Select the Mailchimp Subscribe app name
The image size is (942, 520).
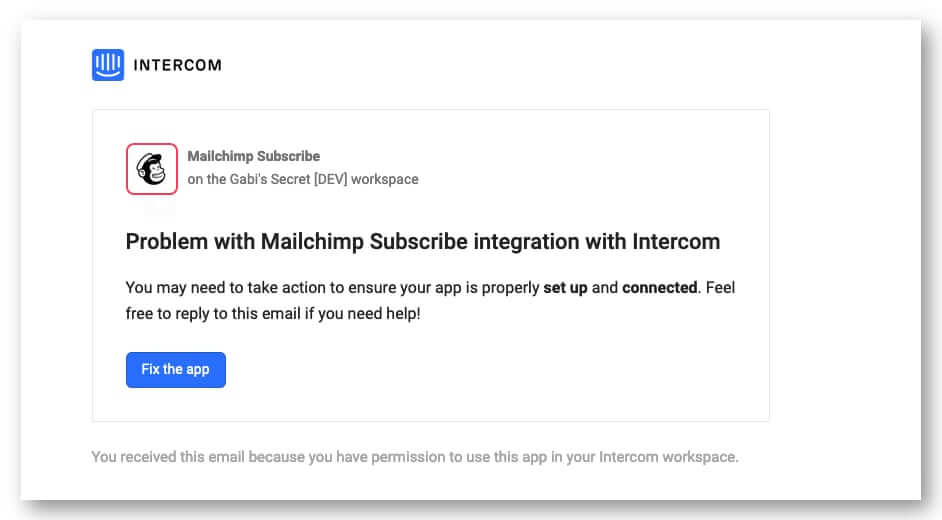click(x=253, y=156)
